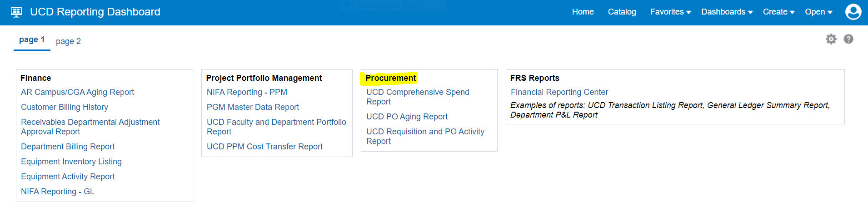Click the NIFA Reporting - PPM link
Image resolution: width=868 pixels, height=207 pixels.
[x=247, y=92]
